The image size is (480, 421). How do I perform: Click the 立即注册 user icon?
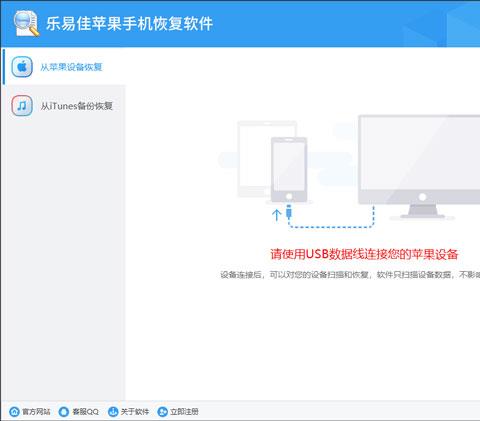(x=162, y=412)
